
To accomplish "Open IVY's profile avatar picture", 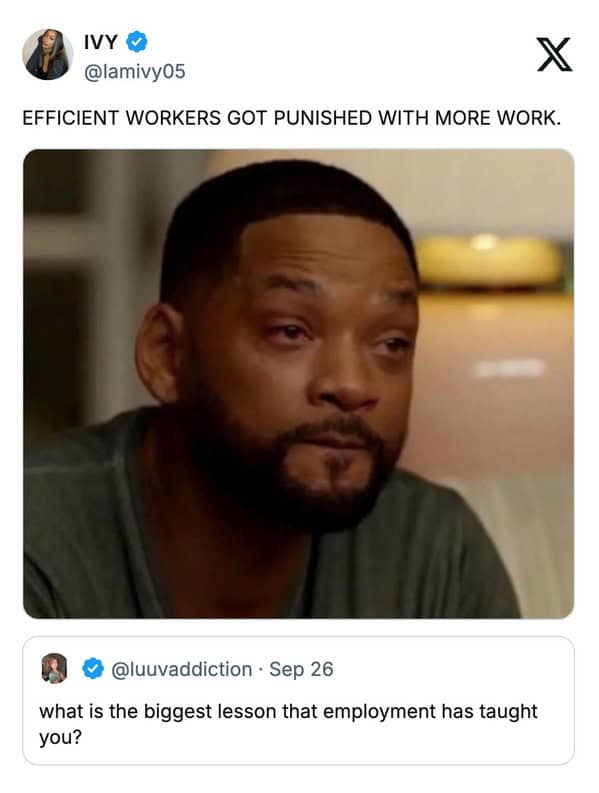I will [x=47, y=54].
